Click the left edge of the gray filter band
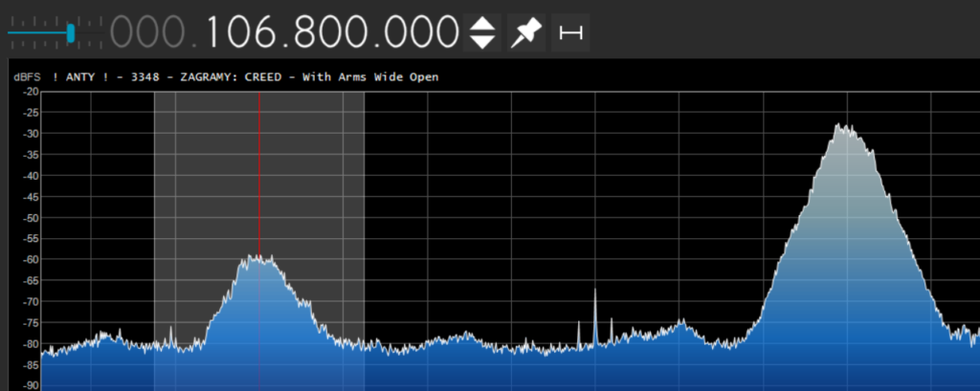The height and width of the screenshot is (391, 980). tap(155, 239)
